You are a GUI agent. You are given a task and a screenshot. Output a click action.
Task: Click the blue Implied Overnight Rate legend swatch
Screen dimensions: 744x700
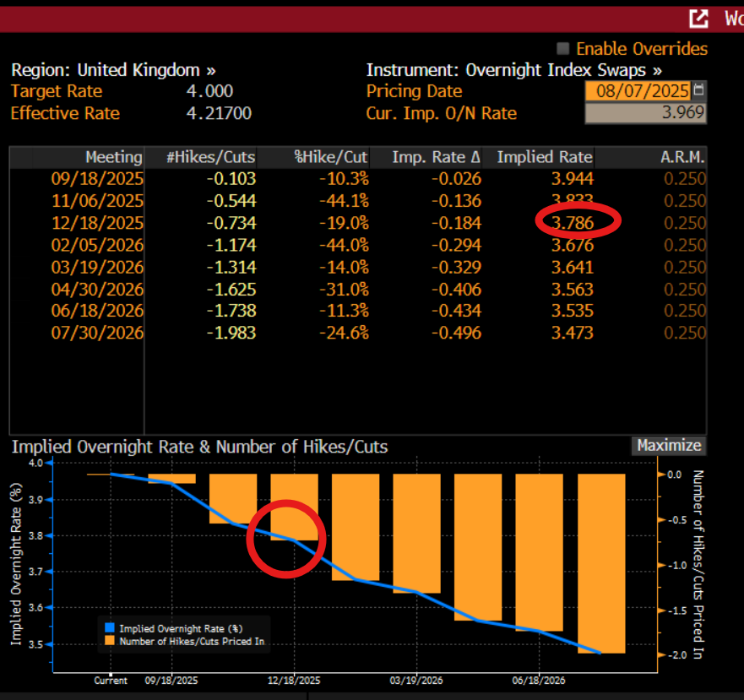pyautogui.click(x=109, y=628)
